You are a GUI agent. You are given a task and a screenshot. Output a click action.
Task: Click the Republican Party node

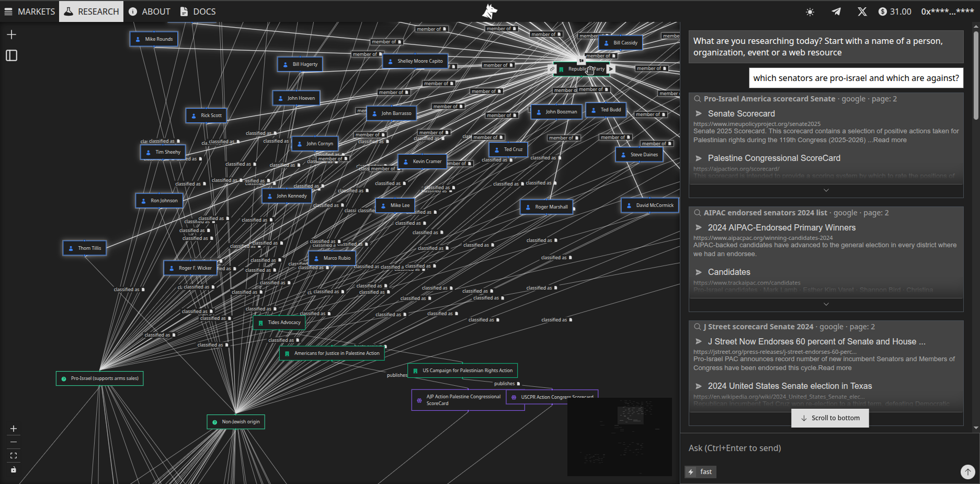pos(582,69)
